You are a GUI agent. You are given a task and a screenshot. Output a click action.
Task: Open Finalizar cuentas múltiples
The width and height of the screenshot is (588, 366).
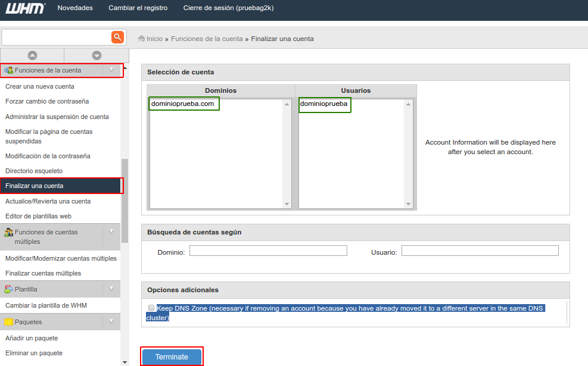click(43, 273)
